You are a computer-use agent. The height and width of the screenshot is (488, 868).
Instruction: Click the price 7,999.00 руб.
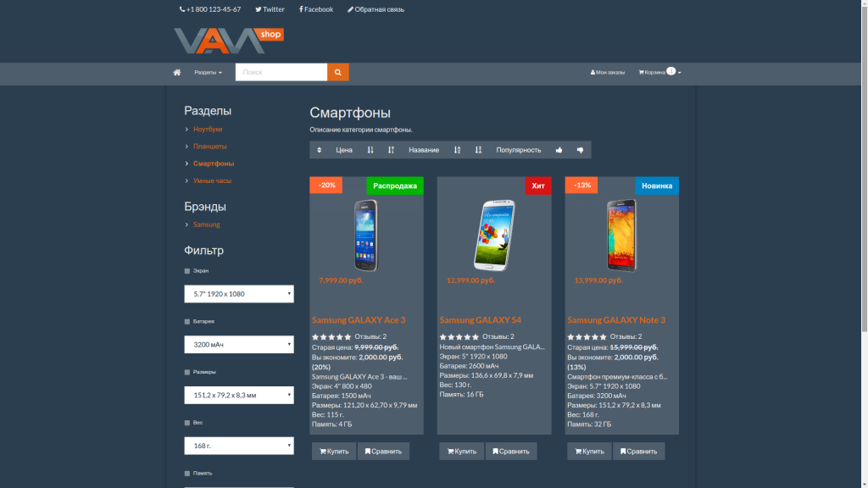tap(341, 280)
